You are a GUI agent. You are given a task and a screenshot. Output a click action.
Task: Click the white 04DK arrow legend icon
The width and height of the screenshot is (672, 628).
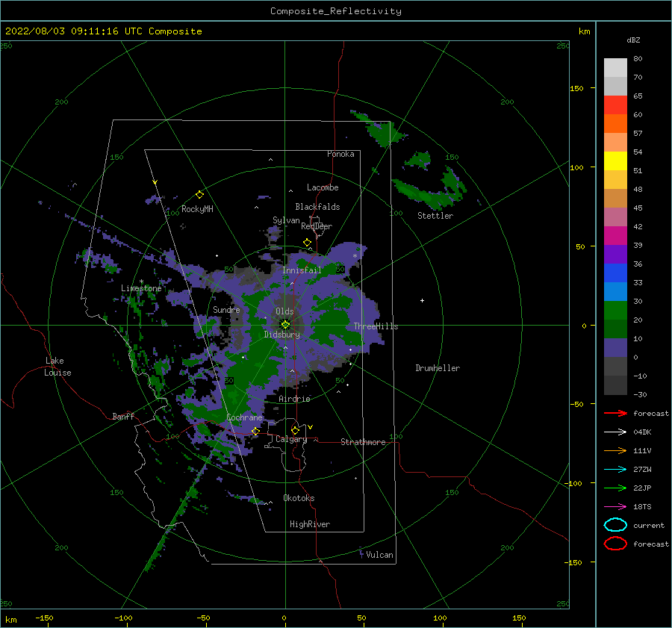(615, 432)
